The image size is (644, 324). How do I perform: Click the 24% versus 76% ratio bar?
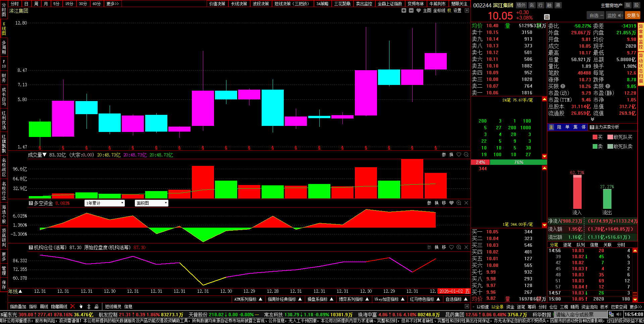coord(509,162)
